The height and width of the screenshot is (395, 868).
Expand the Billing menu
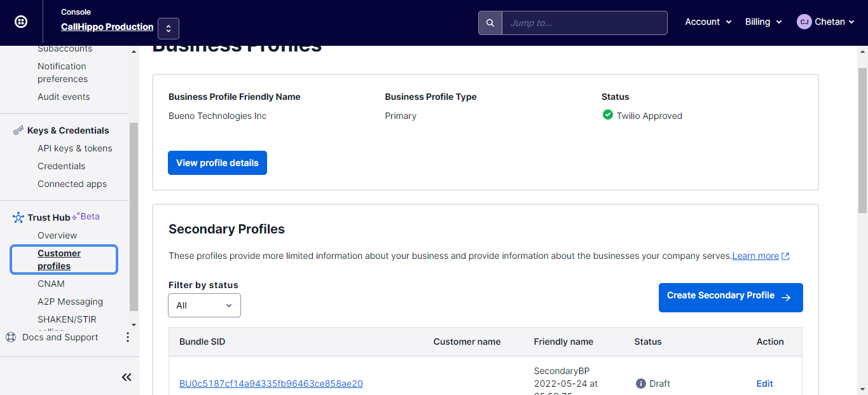pyautogui.click(x=763, y=22)
